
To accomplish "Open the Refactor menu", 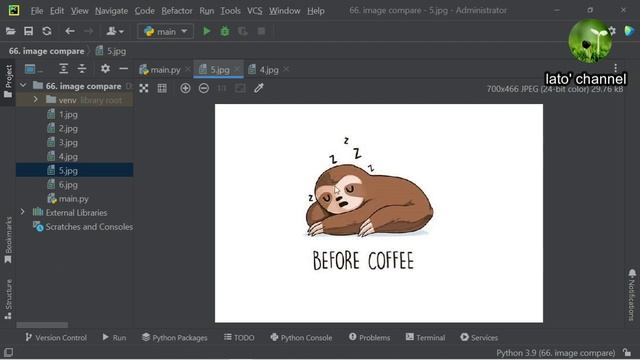I will (177, 11).
